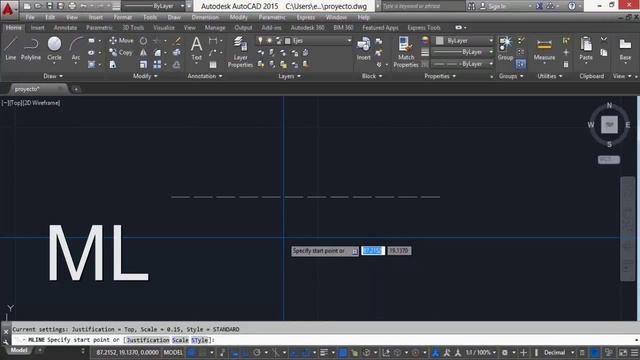The height and width of the screenshot is (360, 640).
Task: Click the Move tool in Modify panel
Action: 121,41
